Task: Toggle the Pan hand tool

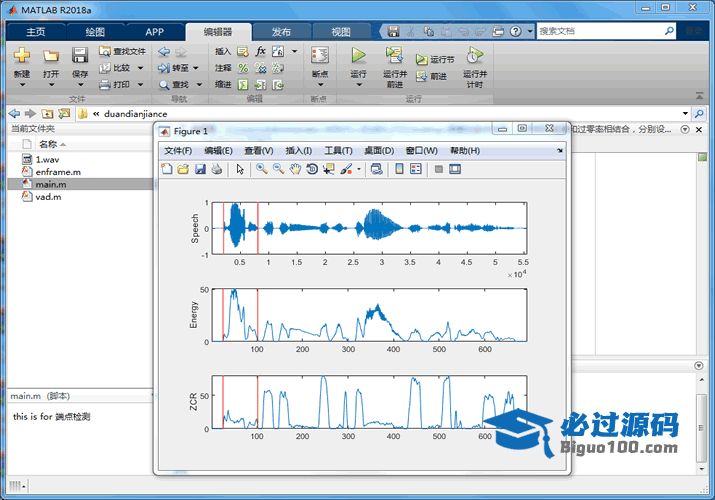Action: click(x=295, y=169)
